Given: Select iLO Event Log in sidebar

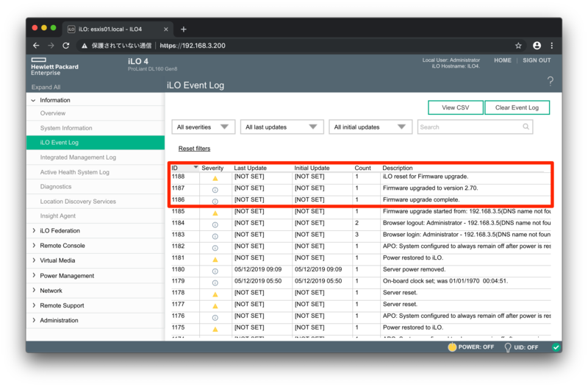Looking at the screenshot, I should 96,143.
